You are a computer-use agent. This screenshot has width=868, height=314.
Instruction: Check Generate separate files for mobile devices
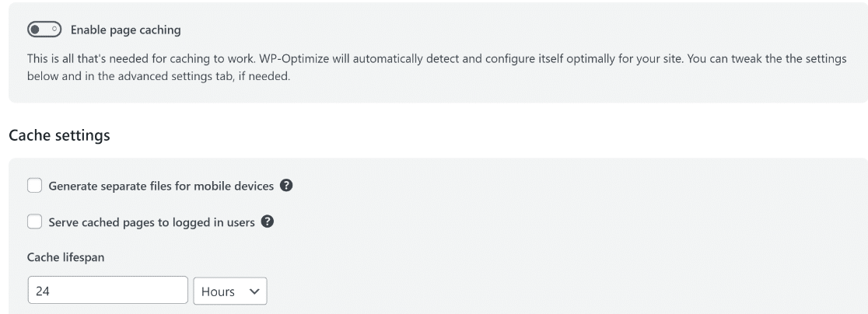click(35, 186)
